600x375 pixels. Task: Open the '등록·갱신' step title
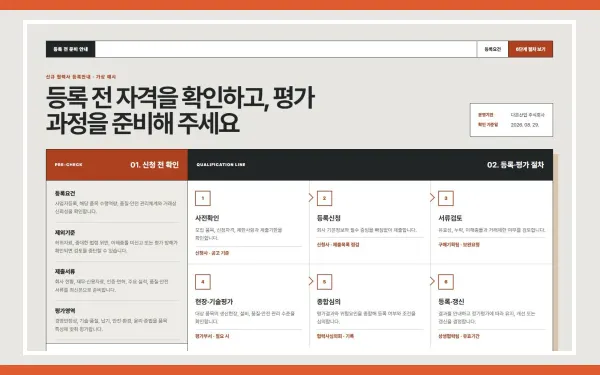[x=451, y=302]
